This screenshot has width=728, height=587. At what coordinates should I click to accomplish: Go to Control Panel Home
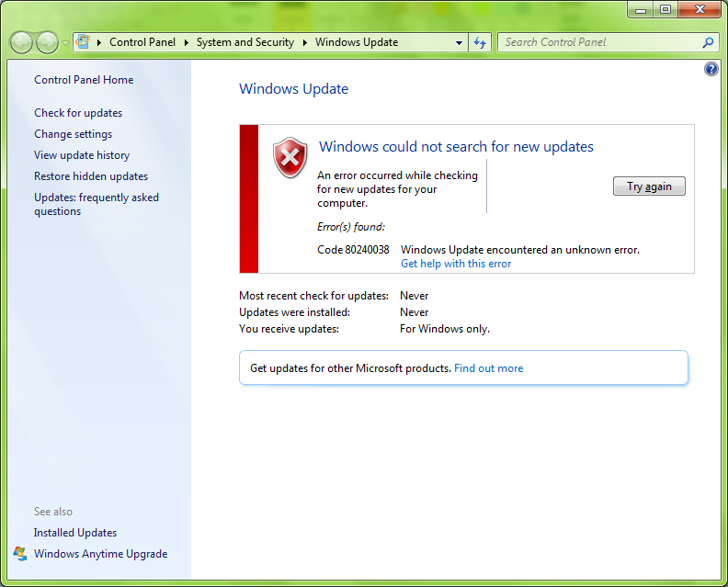pos(84,80)
